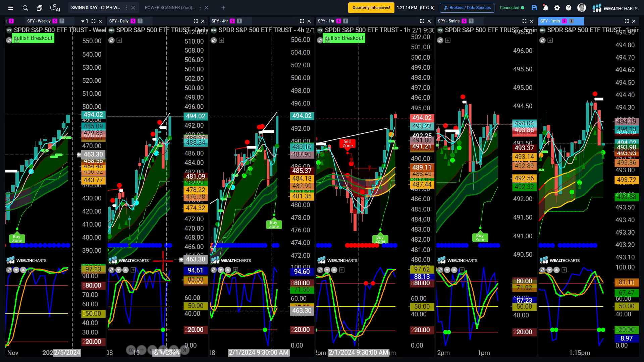Move the Weekly oscillator pane up
Screen dimensions: 644x362
(x=23, y=270)
